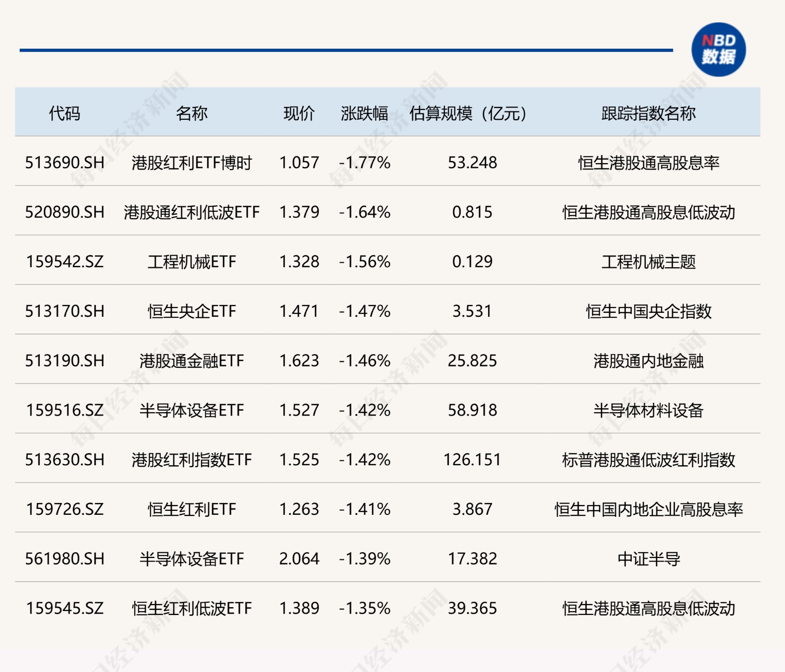Click the 涨跌幅 column header
Viewport: 785px width, 672px height.
[364, 113]
